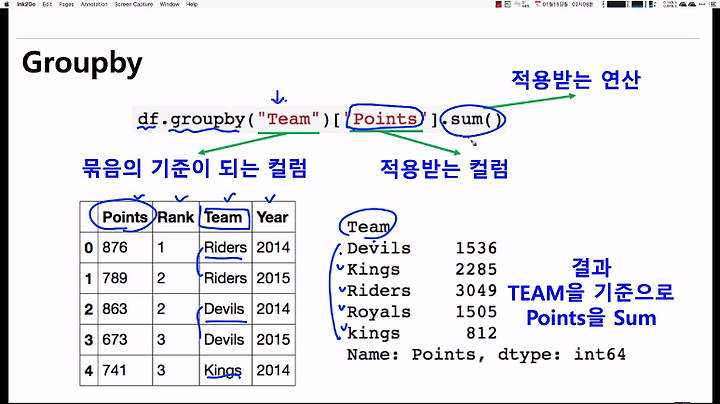
Task: Click the Team label above output
Action: tap(369, 226)
